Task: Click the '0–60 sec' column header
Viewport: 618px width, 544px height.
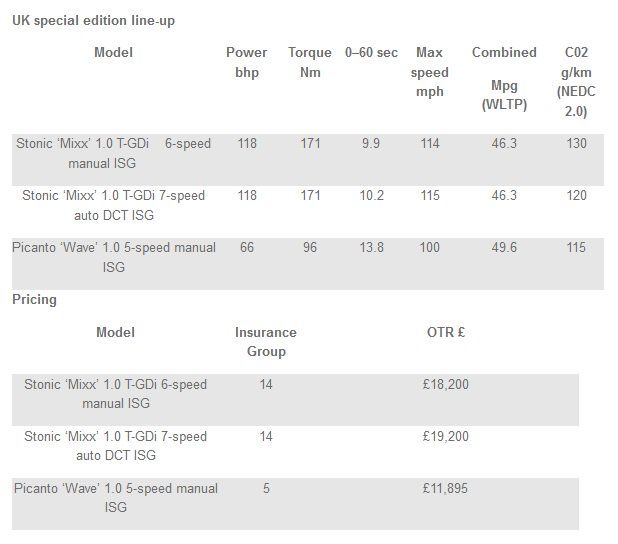Action: coord(371,52)
